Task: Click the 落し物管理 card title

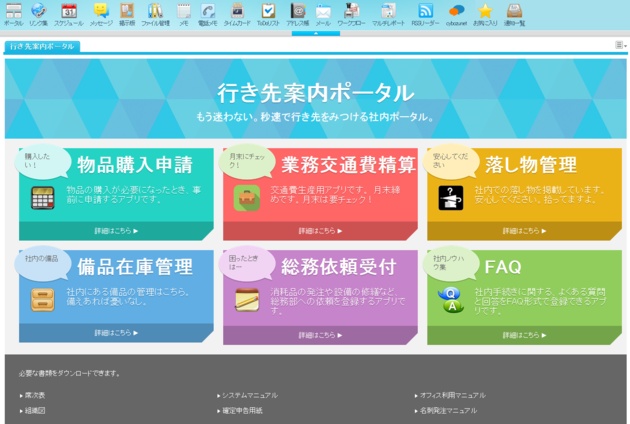Action: 531,165
